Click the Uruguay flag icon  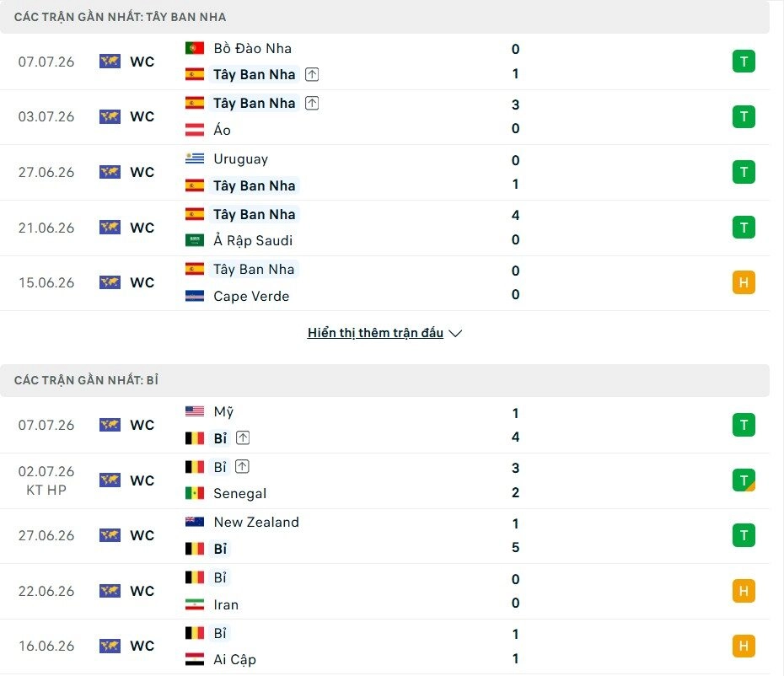[195, 158]
